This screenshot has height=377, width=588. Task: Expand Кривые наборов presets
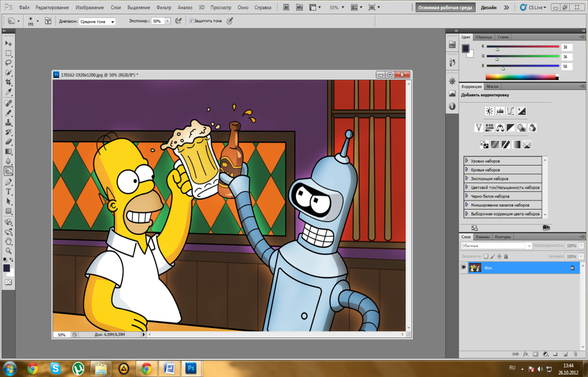click(x=467, y=170)
